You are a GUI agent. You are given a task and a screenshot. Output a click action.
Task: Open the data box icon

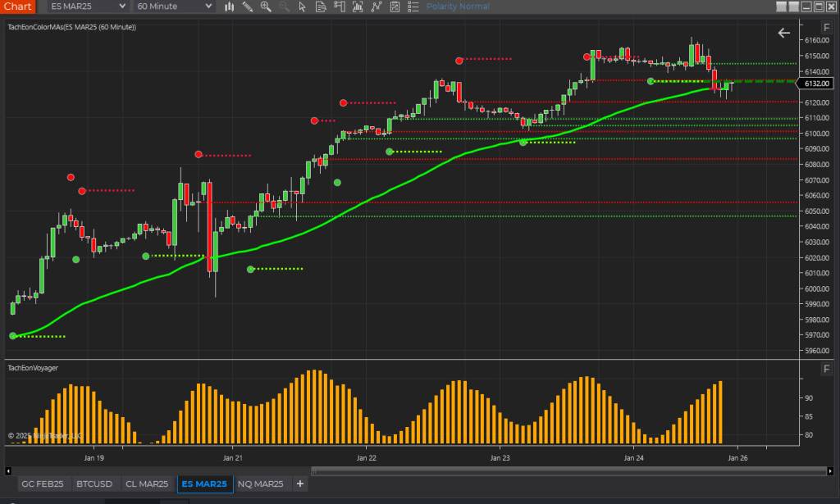point(321,7)
